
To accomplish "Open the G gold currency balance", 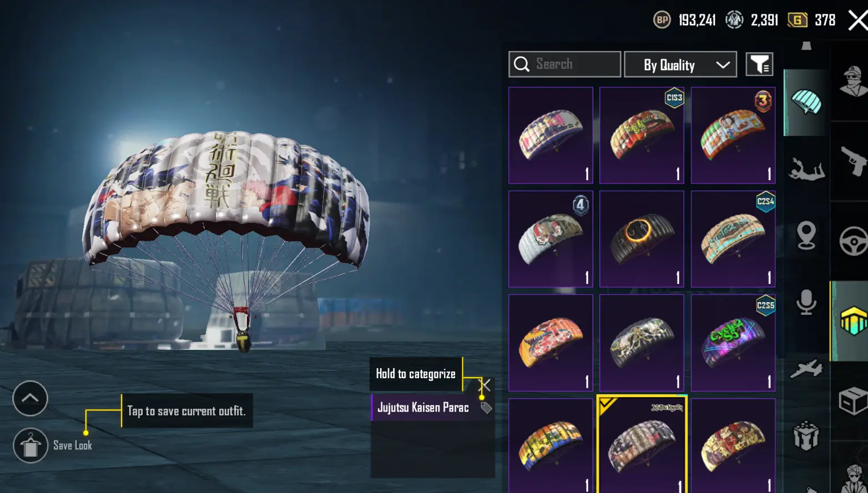I will tap(811, 21).
